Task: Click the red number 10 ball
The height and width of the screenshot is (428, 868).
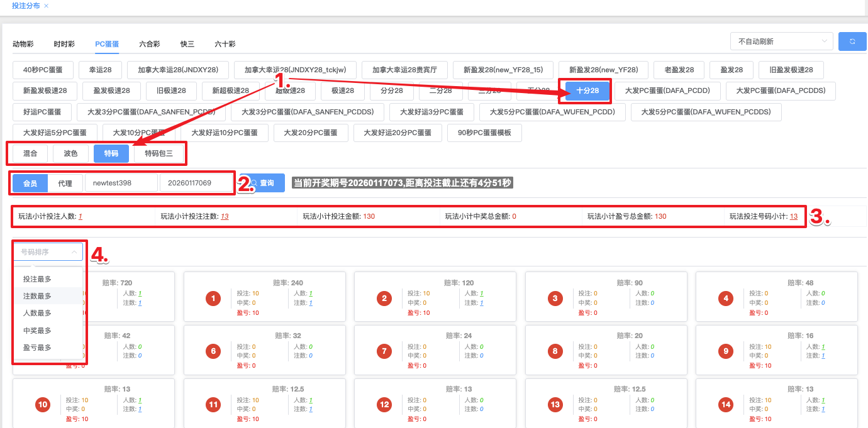Action: tap(43, 405)
